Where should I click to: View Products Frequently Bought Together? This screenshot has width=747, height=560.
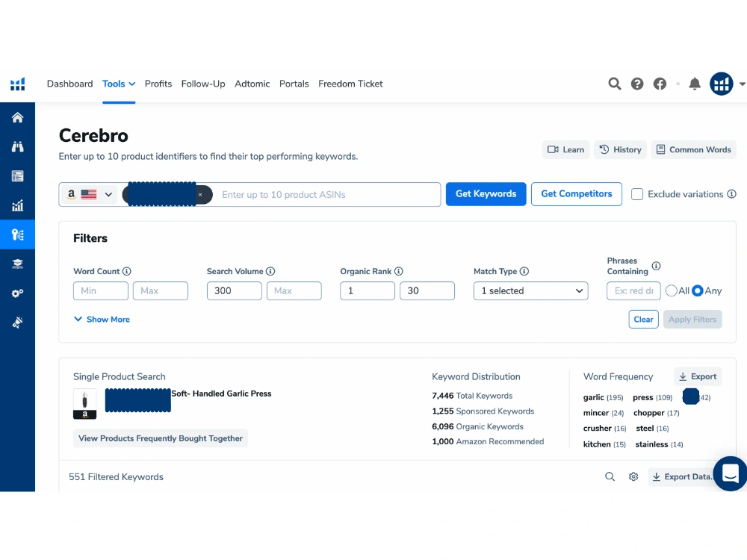[161, 438]
